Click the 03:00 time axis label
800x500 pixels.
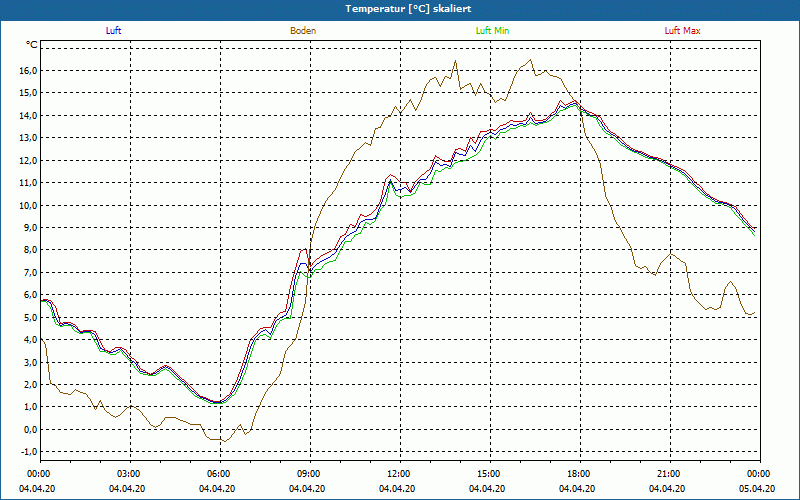click(130, 474)
